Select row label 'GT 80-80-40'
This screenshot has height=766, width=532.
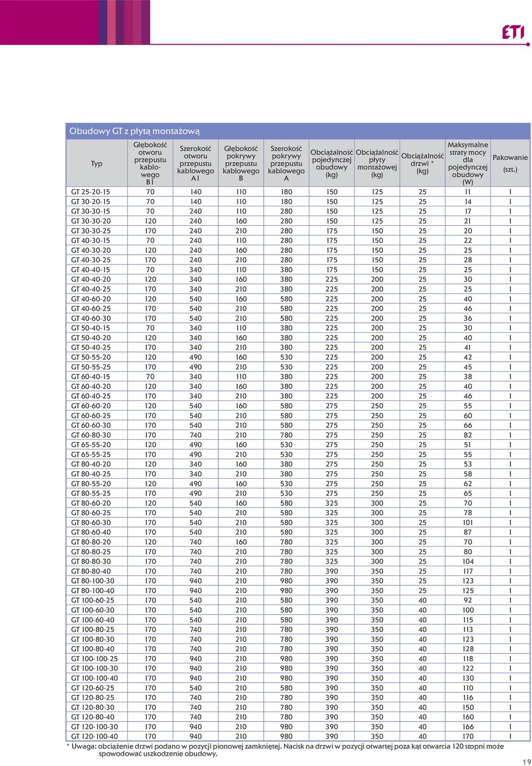(91, 571)
